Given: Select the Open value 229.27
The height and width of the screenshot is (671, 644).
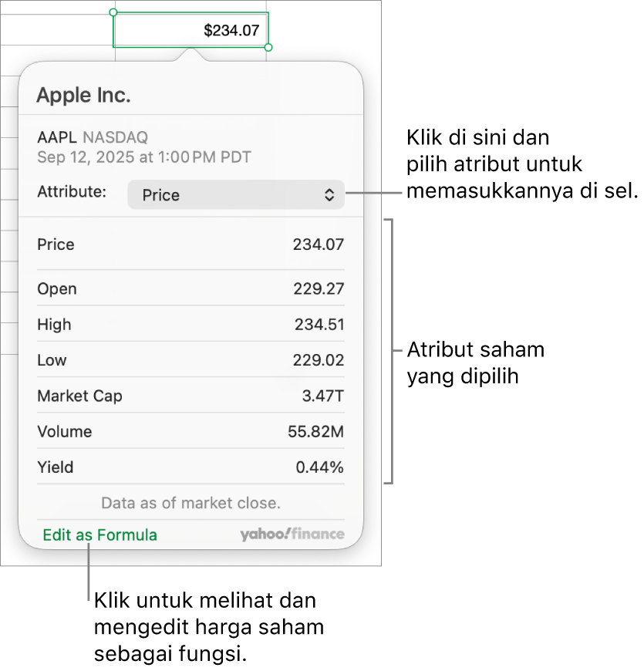Looking at the screenshot, I should [319, 288].
